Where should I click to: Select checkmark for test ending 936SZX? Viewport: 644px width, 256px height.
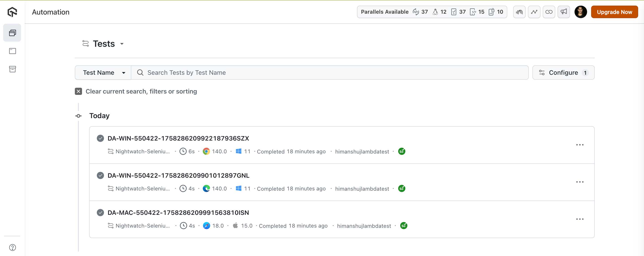coord(100,138)
